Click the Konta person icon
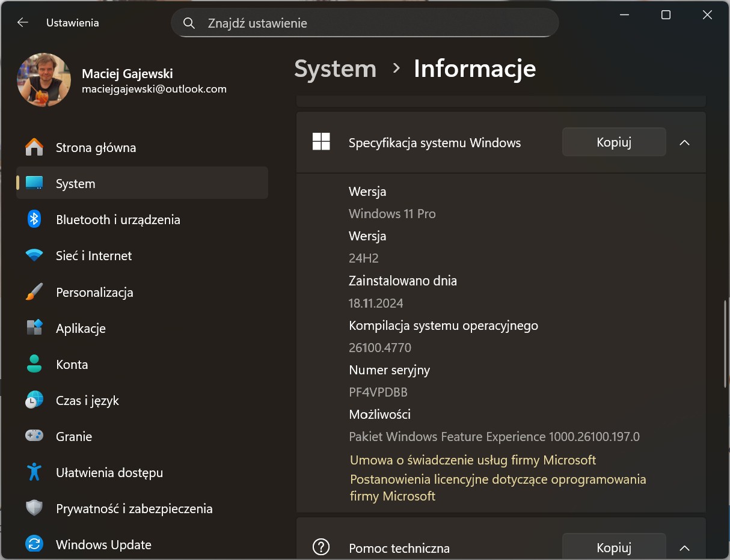 [x=34, y=364]
